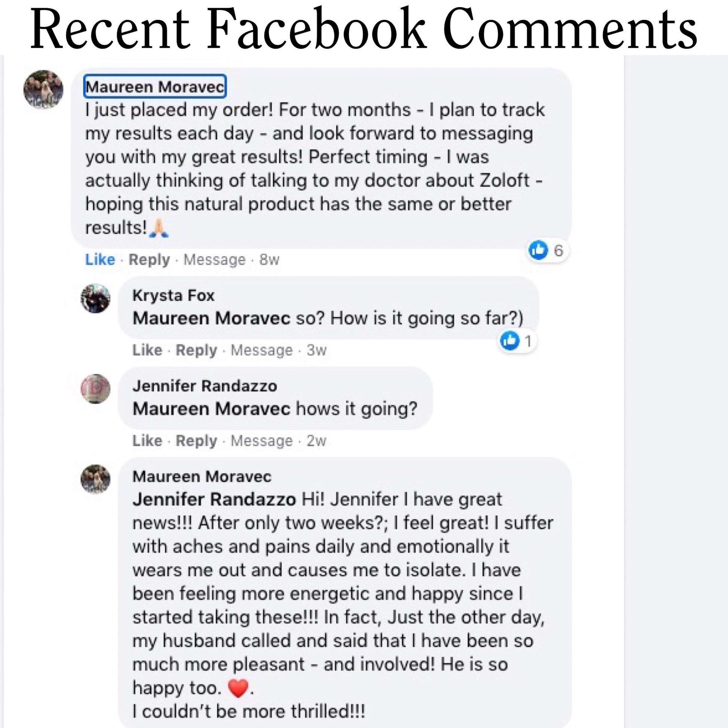Message Maureen Moravec from her first comment

[214, 260]
